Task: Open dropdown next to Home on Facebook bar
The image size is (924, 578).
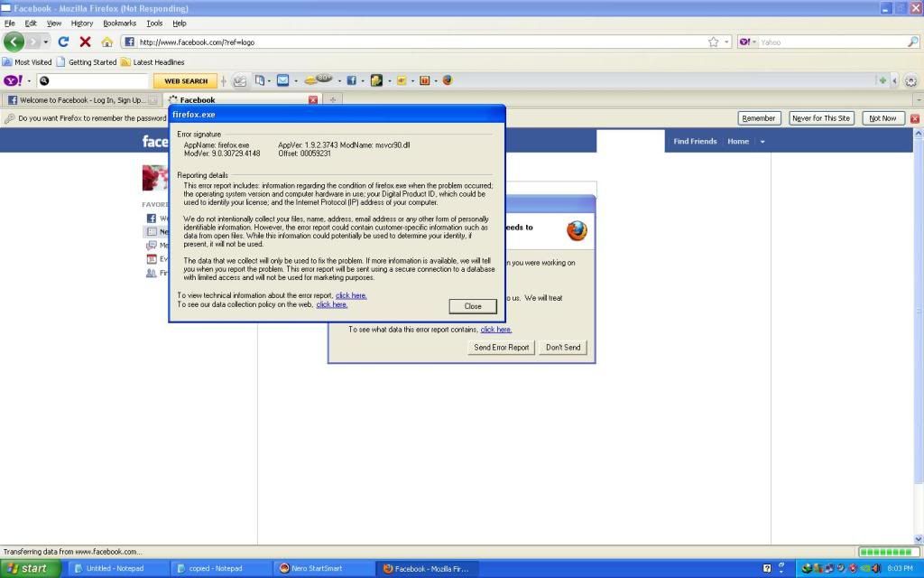Action: (762, 142)
